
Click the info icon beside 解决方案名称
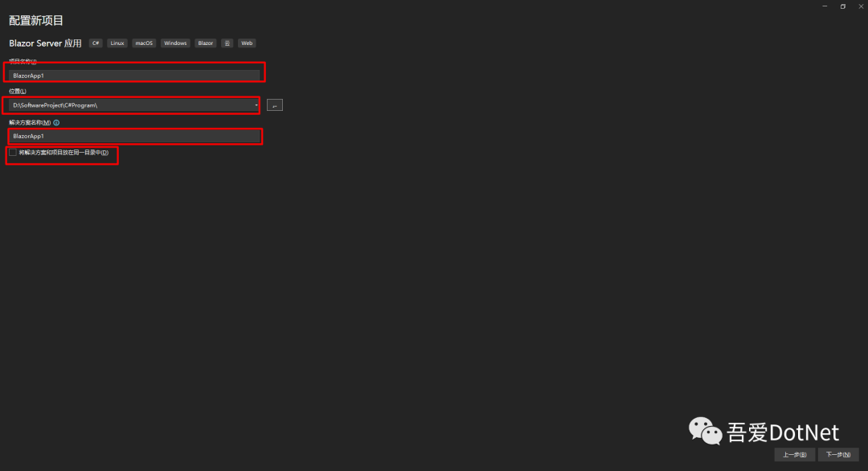[x=56, y=123]
